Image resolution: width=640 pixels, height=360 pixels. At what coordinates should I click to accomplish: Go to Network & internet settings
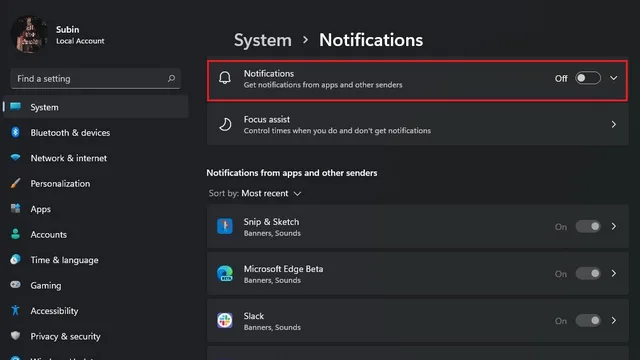[96, 158]
